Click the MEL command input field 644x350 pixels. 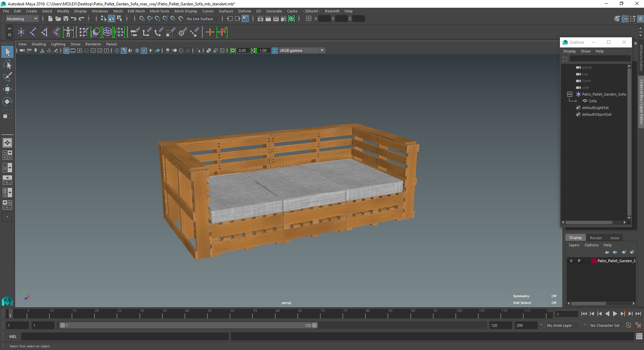pos(125,336)
